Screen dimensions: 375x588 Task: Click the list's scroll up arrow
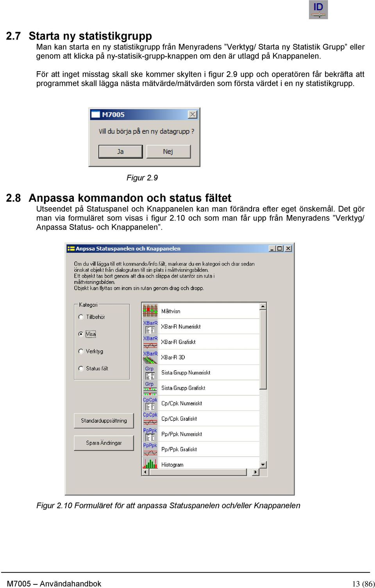[x=263, y=307]
